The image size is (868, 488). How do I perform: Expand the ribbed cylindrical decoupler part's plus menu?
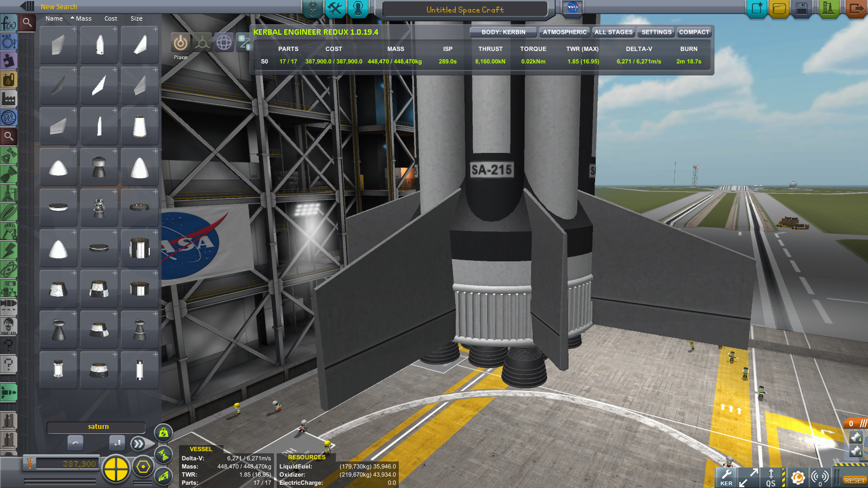pyautogui.click(x=156, y=232)
